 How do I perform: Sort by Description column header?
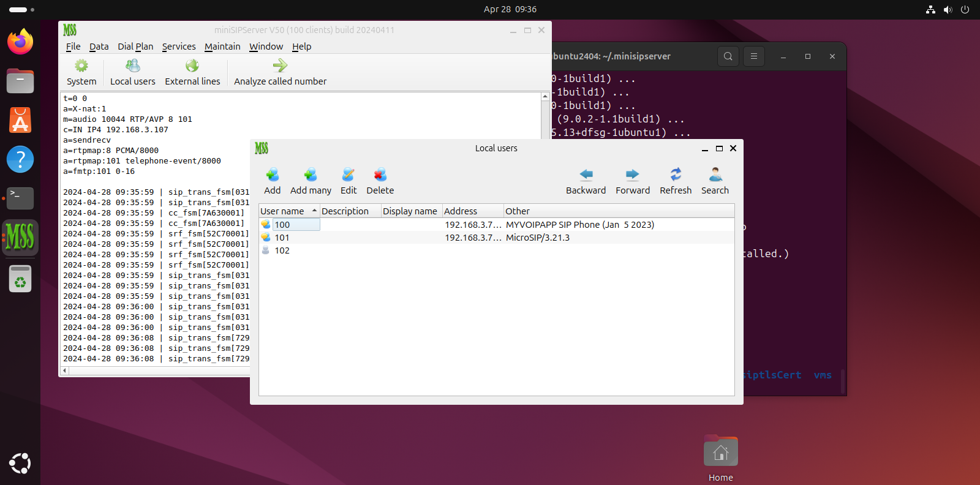[350, 211]
